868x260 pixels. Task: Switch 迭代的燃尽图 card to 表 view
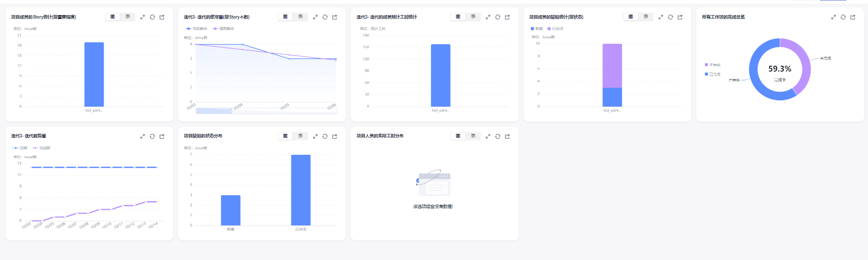(x=301, y=17)
